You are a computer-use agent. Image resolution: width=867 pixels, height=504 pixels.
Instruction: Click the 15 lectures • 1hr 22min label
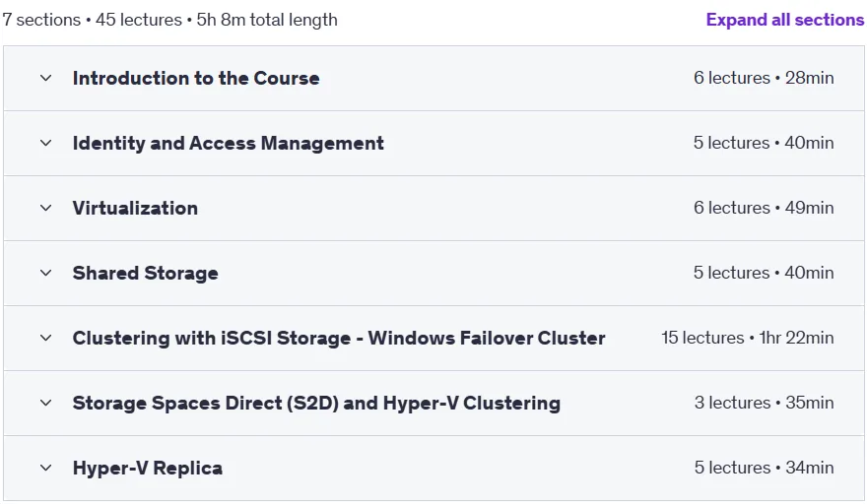point(748,338)
